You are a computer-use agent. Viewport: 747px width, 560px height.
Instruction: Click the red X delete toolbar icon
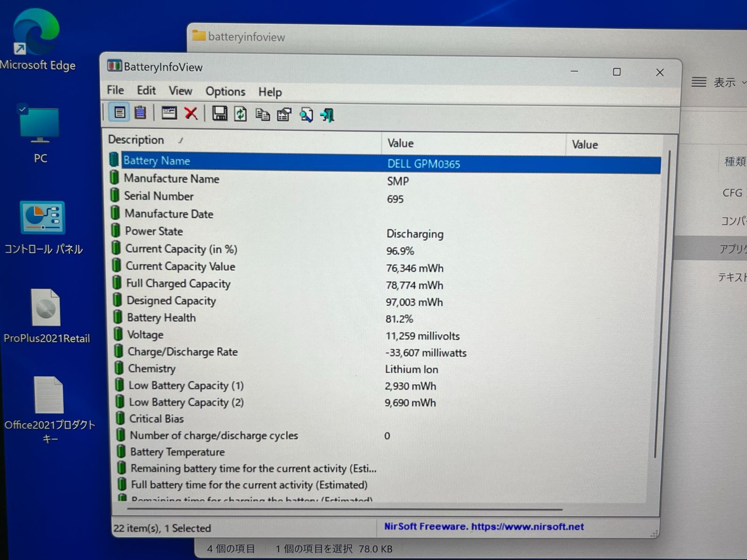tap(190, 113)
